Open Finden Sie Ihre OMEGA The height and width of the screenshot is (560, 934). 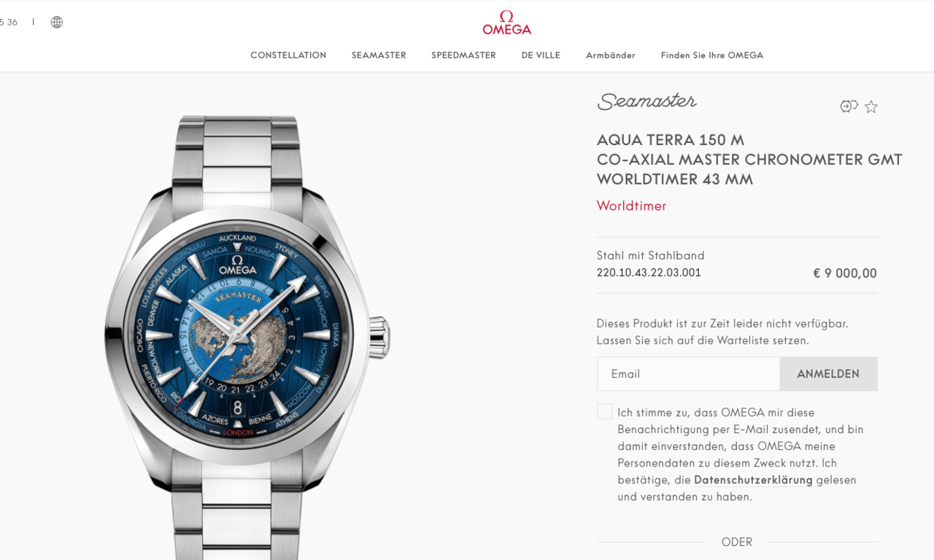pyautogui.click(x=712, y=55)
